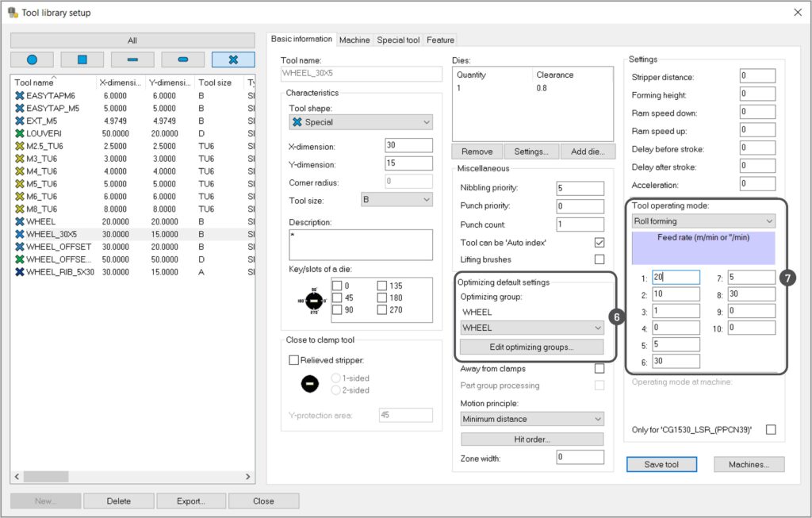Select the square tool shape filter icon

click(x=82, y=59)
